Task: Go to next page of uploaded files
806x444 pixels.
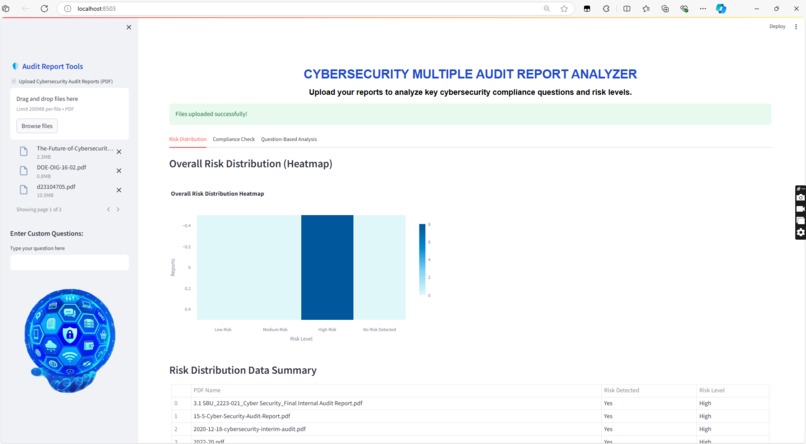Action: point(118,209)
